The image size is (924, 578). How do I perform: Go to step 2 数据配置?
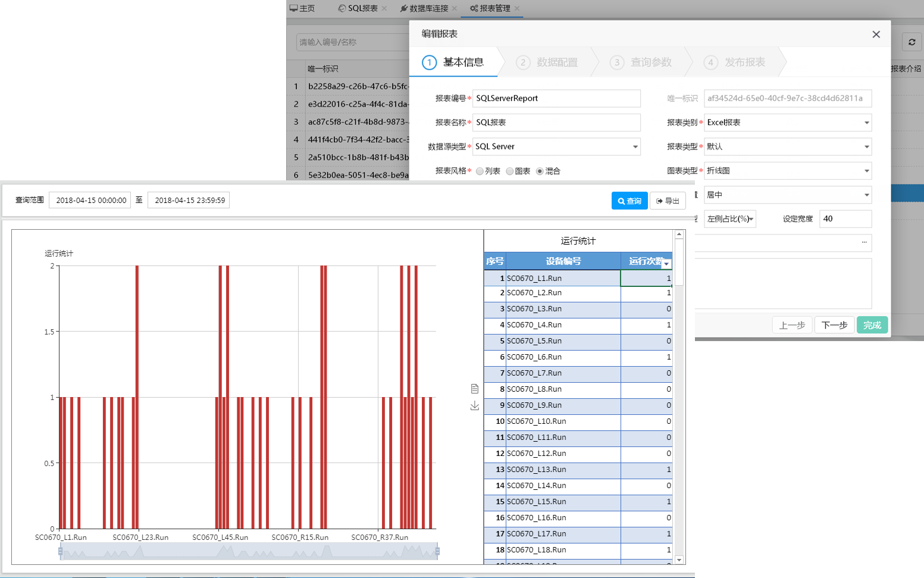coord(547,62)
